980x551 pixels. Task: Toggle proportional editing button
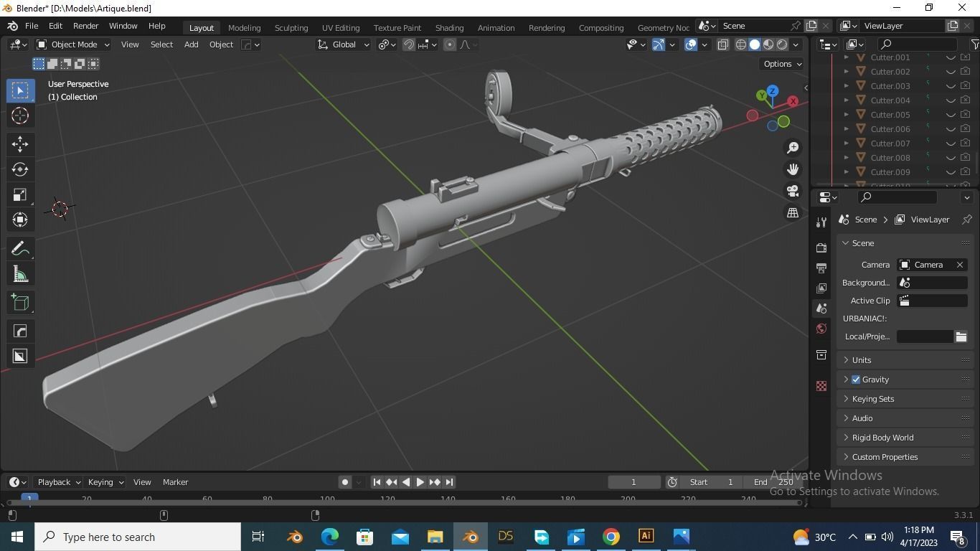click(x=450, y=44)
